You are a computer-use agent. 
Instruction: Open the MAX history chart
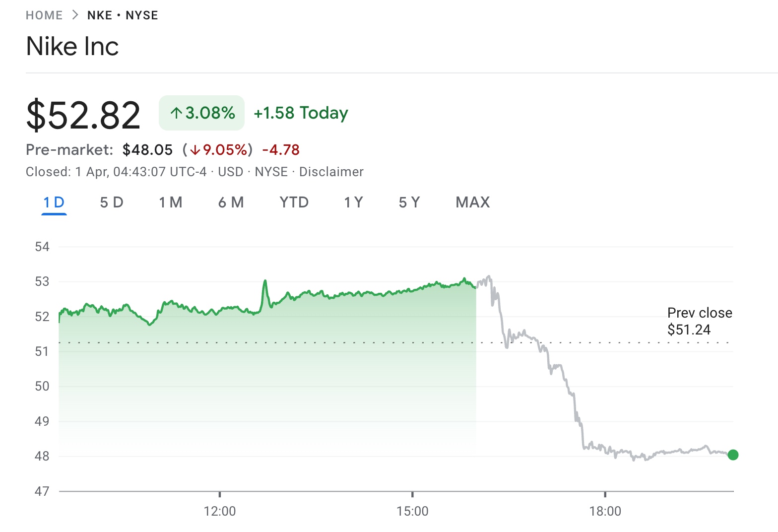coord(472,202)
